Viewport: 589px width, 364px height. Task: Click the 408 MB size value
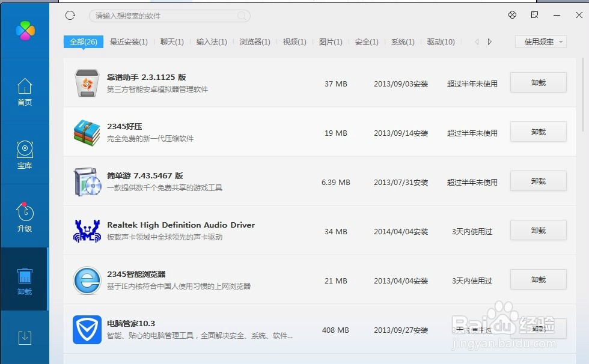click(x=335, y=330)
